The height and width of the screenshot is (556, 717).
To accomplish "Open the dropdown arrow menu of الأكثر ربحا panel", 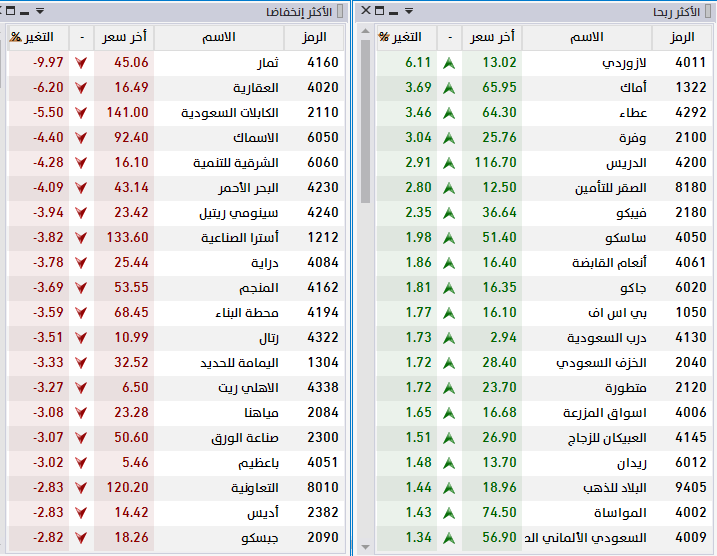I will pyautogui.click(x=409, y=11).
